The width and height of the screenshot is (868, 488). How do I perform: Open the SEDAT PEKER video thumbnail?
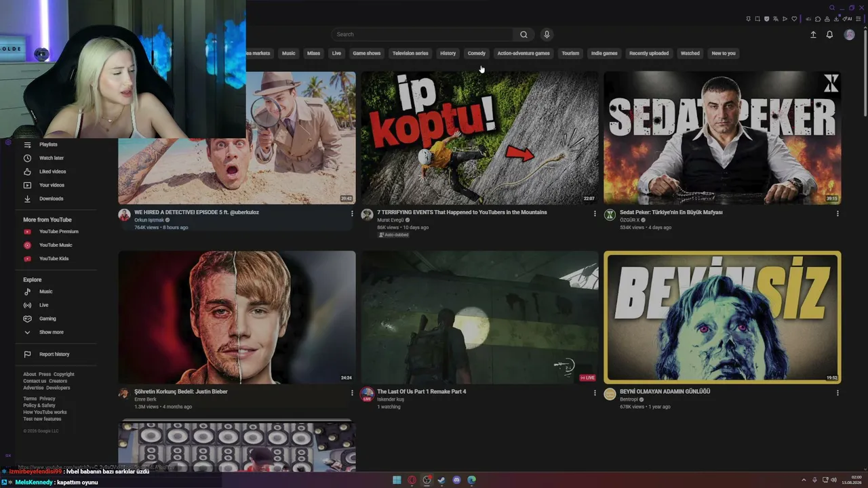point(722,138)
